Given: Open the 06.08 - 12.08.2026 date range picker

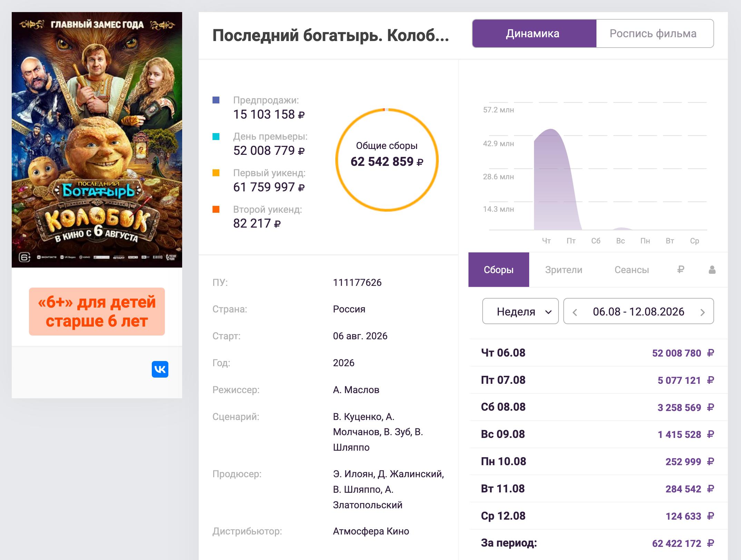Looking at the screenshot, I should point(639,311).
